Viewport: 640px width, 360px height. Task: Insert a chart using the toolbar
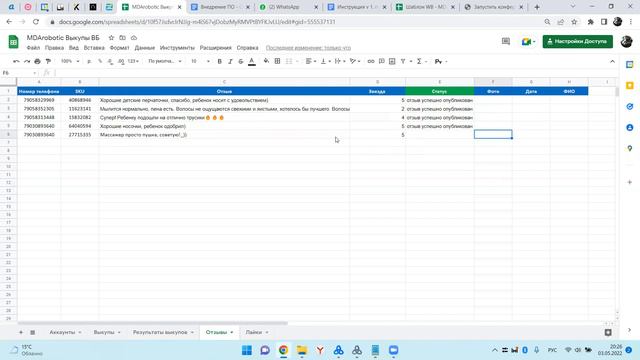(x=392, y=61)
